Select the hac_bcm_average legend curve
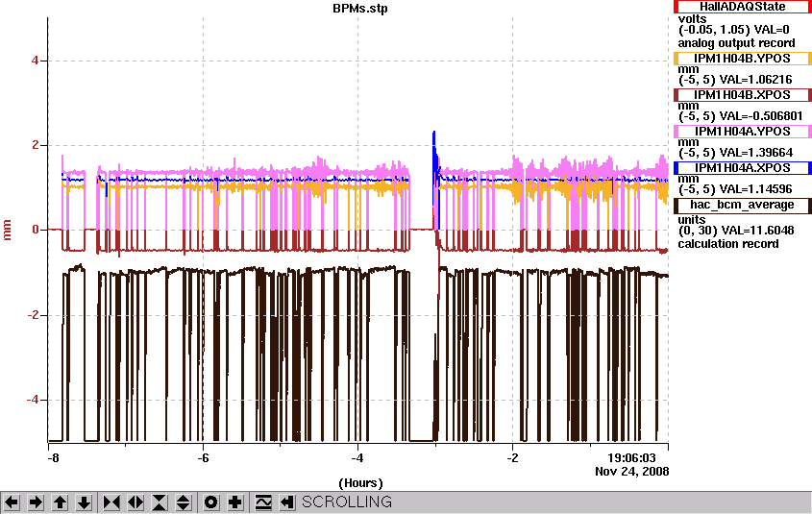Viewport: 812px width, 514px height. coord(742,205)
